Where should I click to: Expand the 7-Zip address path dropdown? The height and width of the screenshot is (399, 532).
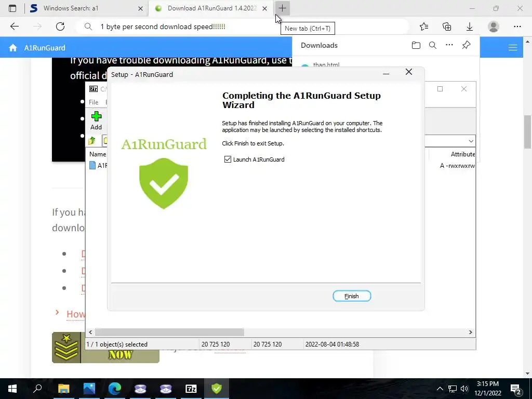[x=471, y=141]
